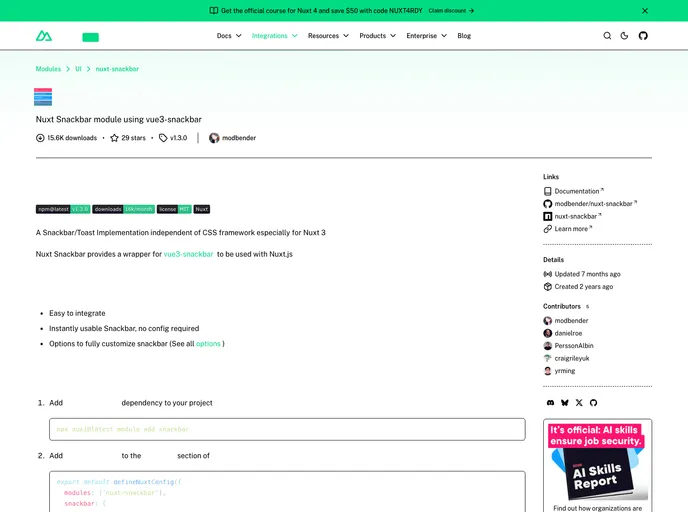Click the Nuxt badge
The width and height of the screenshot is (688, 512).
pyautogui.click(x=202, y=209)
